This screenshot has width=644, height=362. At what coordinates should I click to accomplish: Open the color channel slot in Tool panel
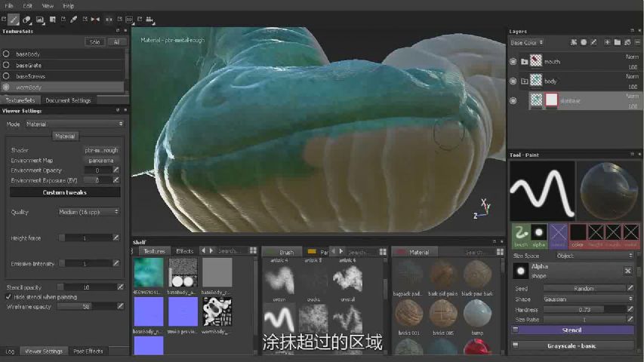(x=578, y=235)
